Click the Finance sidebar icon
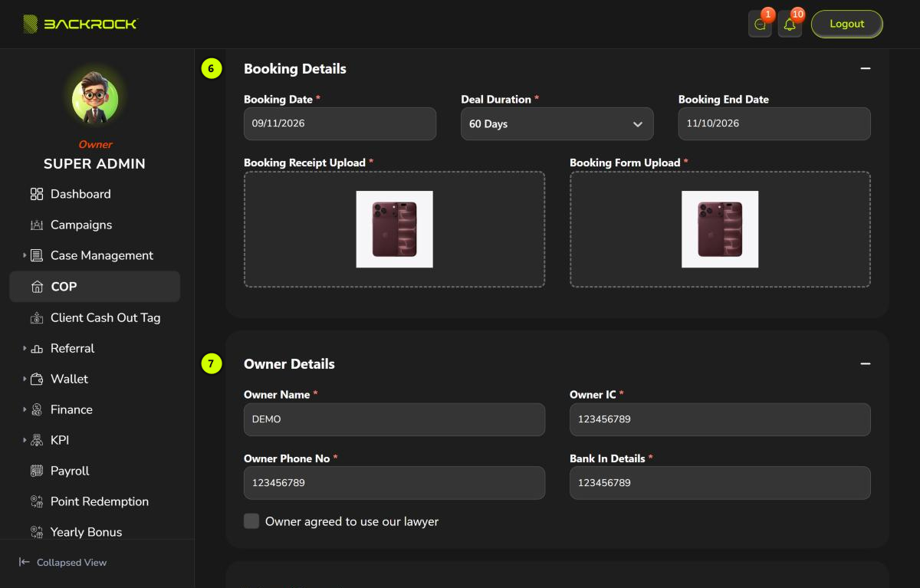This screenshot has width=920, height=588. (37, 409)
